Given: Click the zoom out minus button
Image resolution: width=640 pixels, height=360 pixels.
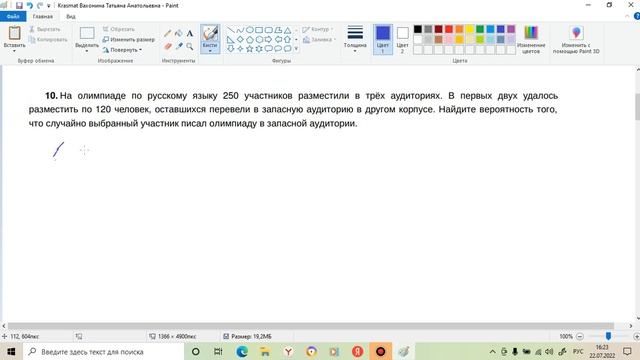Looking at the screenshot, I should pos(580,336).
